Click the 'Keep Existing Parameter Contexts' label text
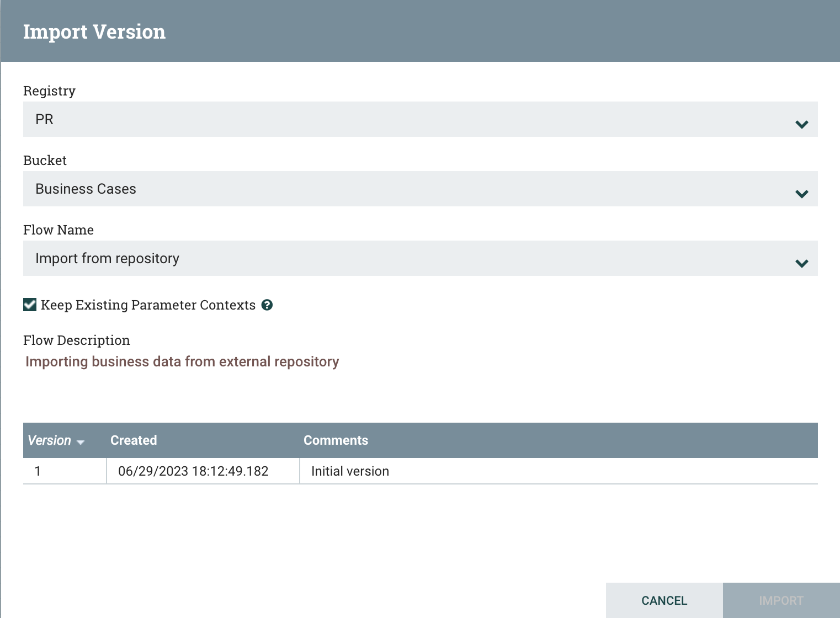 point(148,305)
